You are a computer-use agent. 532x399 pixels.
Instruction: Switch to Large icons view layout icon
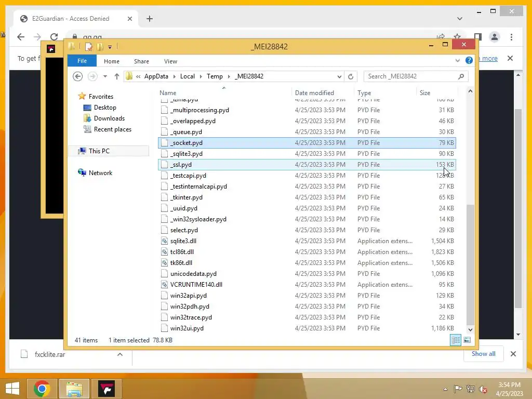(x=467, y=340)
